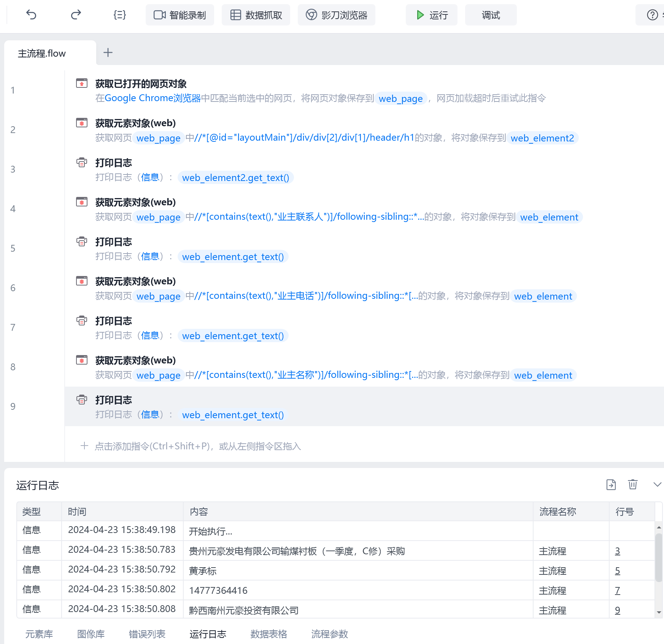Viewport: 664px width, 644px height.
Task: Run the flow with 运行 button
Action: point(431,15)
